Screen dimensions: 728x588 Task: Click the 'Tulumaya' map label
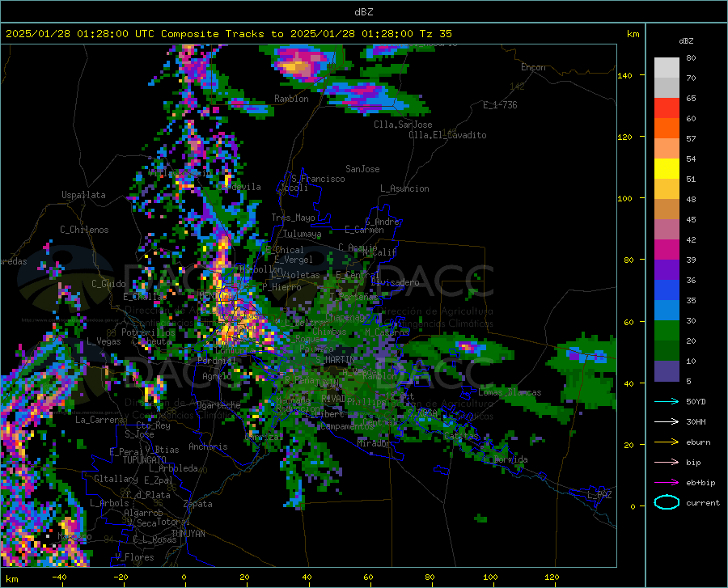coord(302,234)
